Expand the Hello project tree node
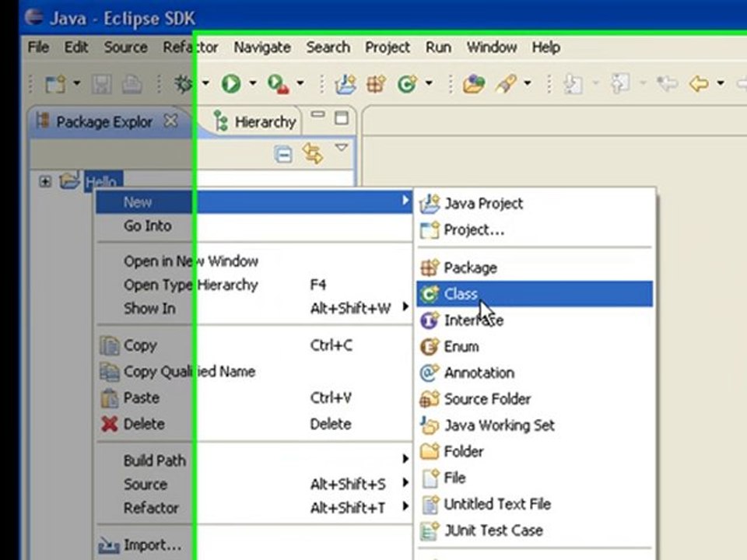 (45, 181)
